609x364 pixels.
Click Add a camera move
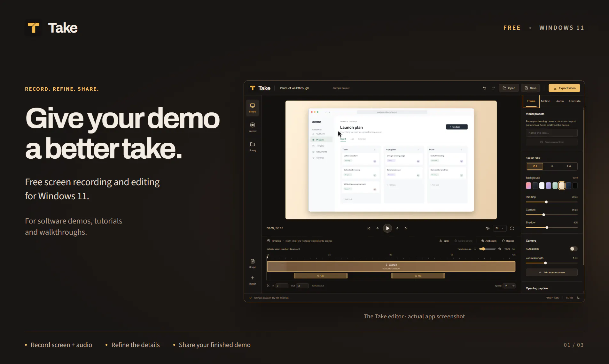pos(552,272)
